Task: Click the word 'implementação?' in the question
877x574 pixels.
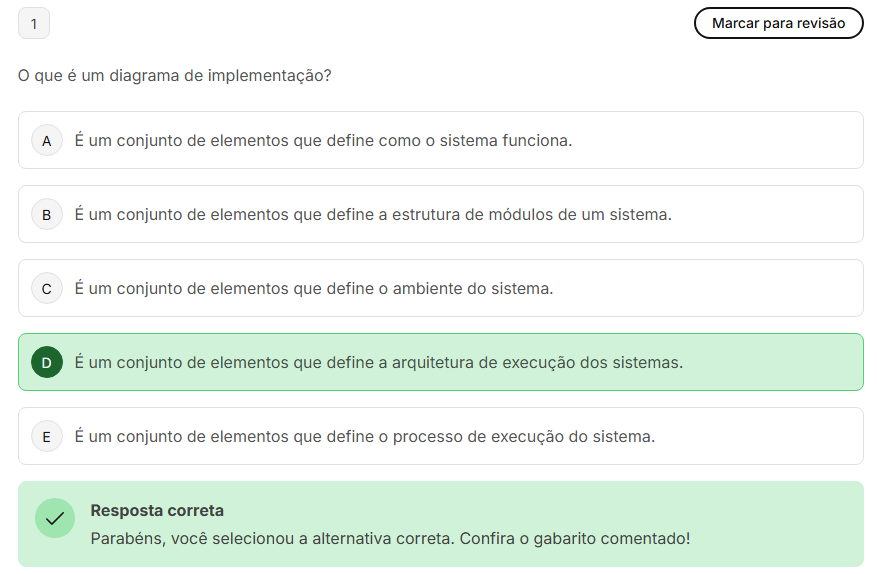Action: tap(270, 76)
